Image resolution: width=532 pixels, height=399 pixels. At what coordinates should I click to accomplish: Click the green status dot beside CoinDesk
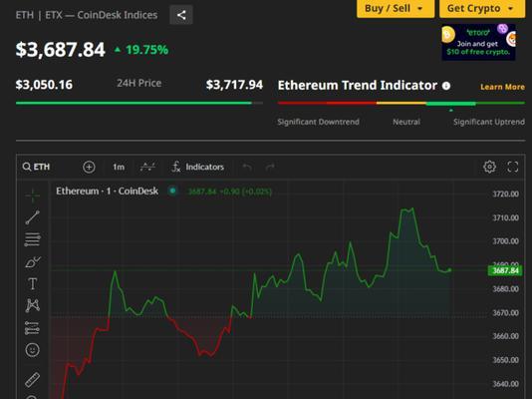pos(172,191)
